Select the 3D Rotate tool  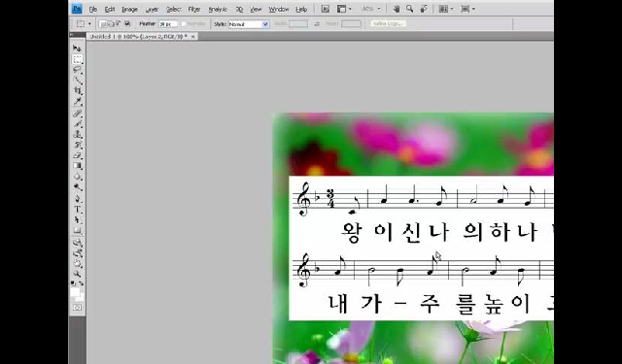[78, 243]
